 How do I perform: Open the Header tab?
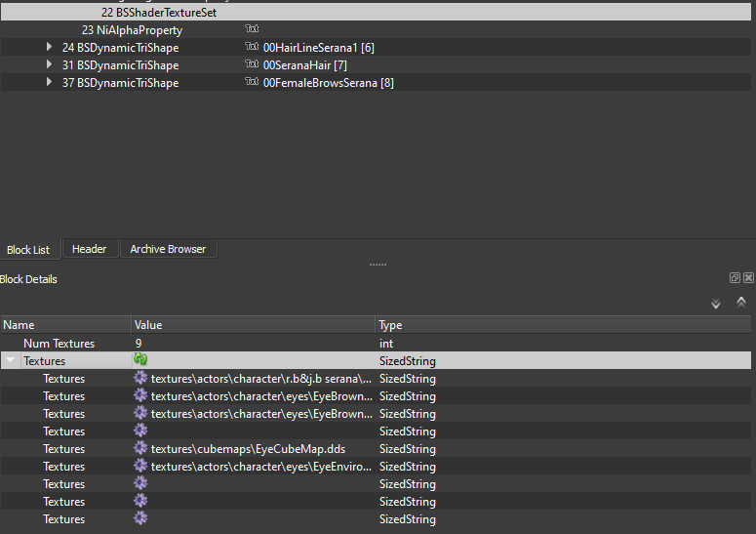point(89,249)
